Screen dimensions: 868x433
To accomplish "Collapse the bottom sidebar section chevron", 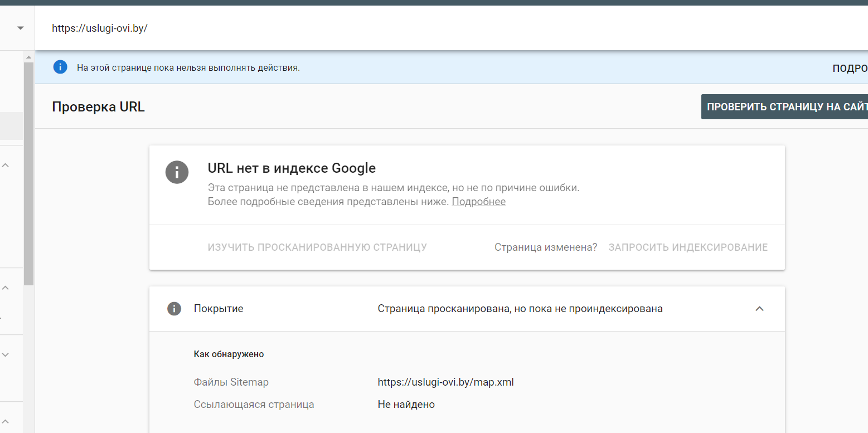I will pyautogui.click(x=6, y=421).
